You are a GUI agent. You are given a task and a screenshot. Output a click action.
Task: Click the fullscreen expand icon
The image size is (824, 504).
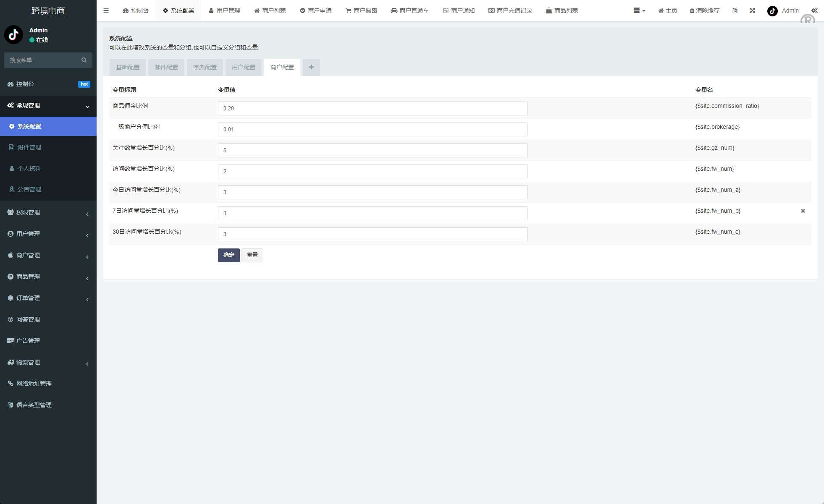point(752,10)
